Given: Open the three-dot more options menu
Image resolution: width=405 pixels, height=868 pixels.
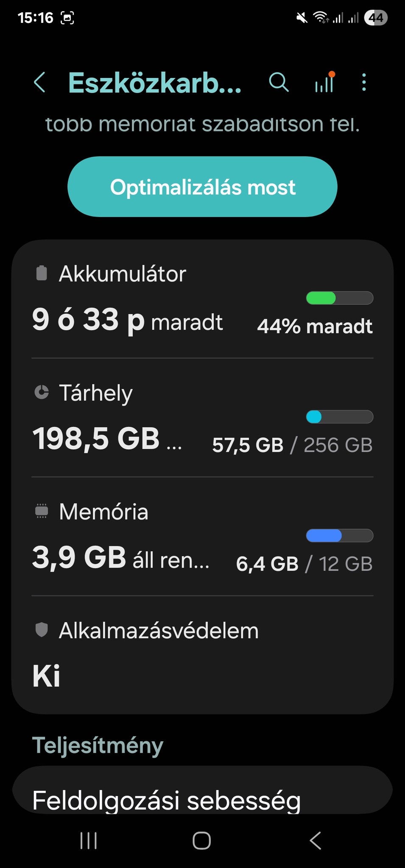Looking at the screenshot, I should point(364,82).
